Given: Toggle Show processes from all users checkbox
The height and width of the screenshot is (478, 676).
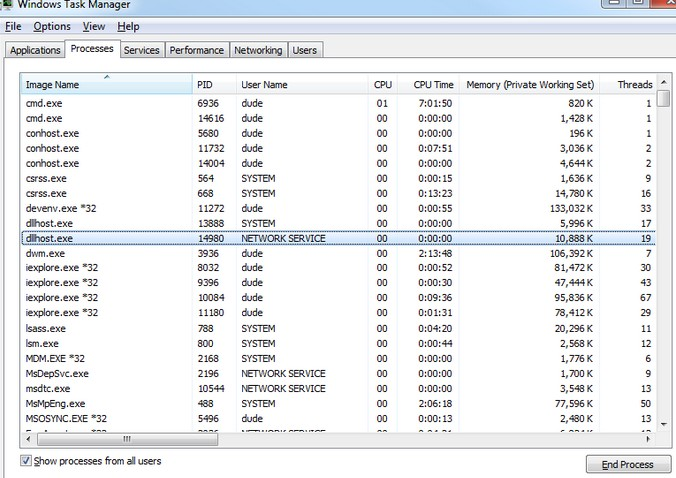Looking at the screenshot, I should [x=26, y=461].
